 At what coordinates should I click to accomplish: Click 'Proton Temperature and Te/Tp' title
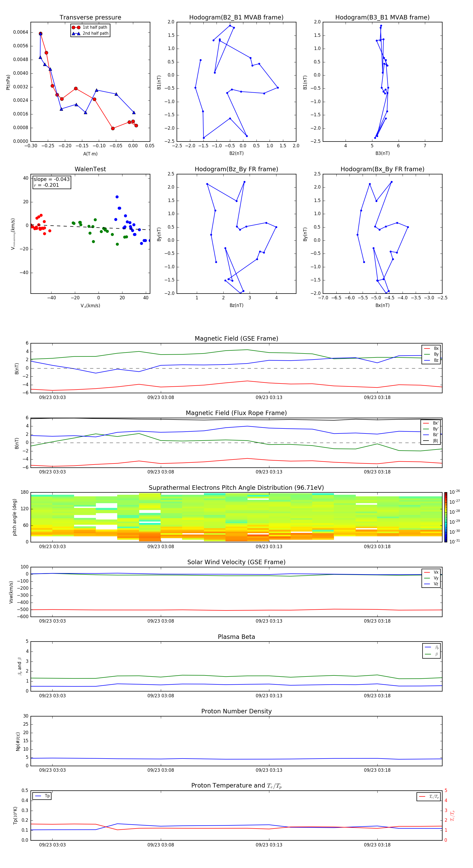pos(236,785)
